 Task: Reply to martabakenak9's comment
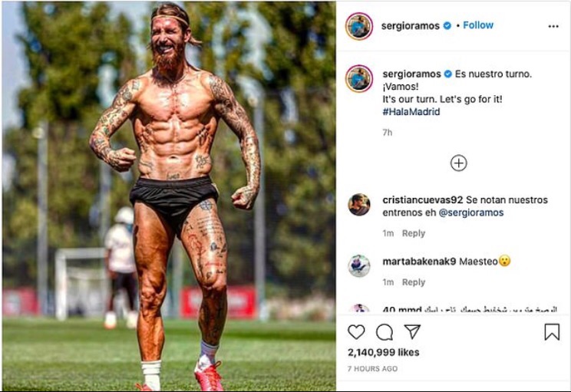click(x=414, y=282)
